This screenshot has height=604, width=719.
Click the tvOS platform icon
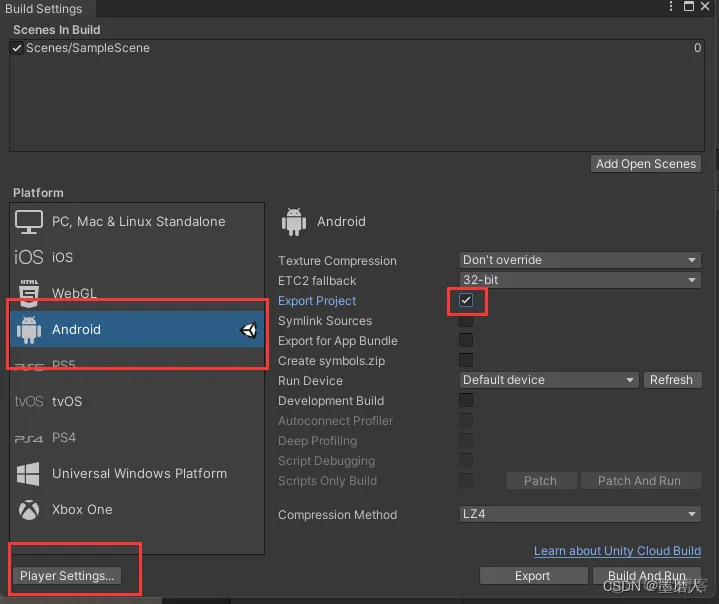point(29,402)
